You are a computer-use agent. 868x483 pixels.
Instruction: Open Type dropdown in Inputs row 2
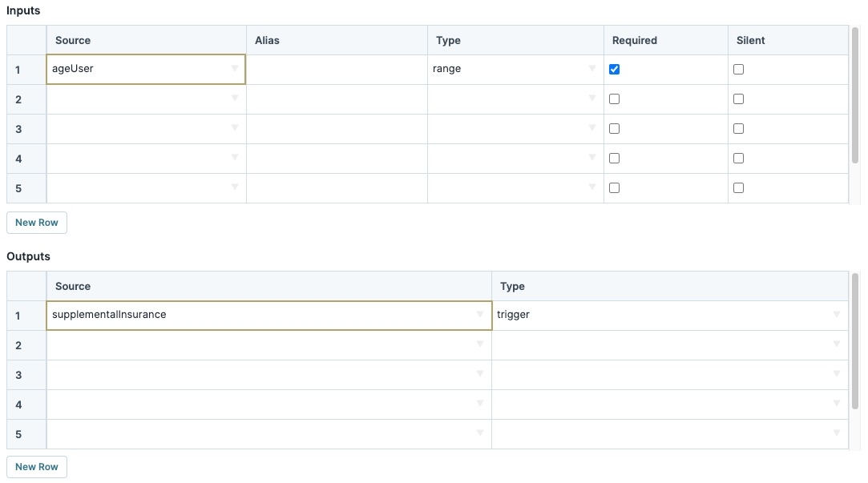pos(592,99)
